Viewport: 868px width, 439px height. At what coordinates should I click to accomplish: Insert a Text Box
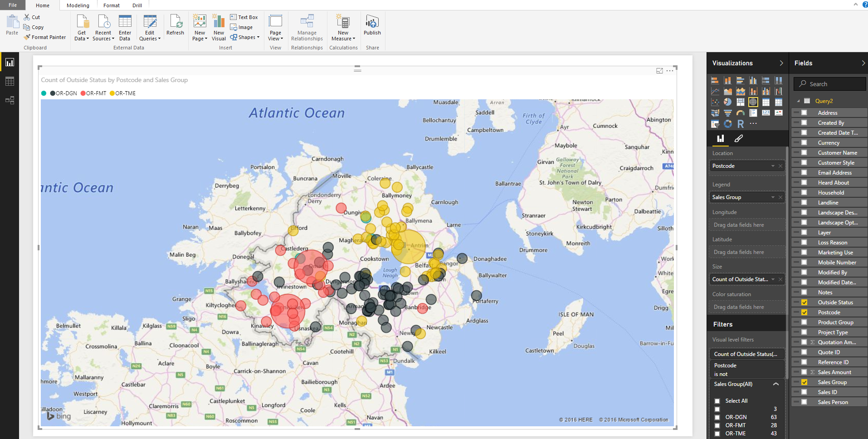[244, 17]
